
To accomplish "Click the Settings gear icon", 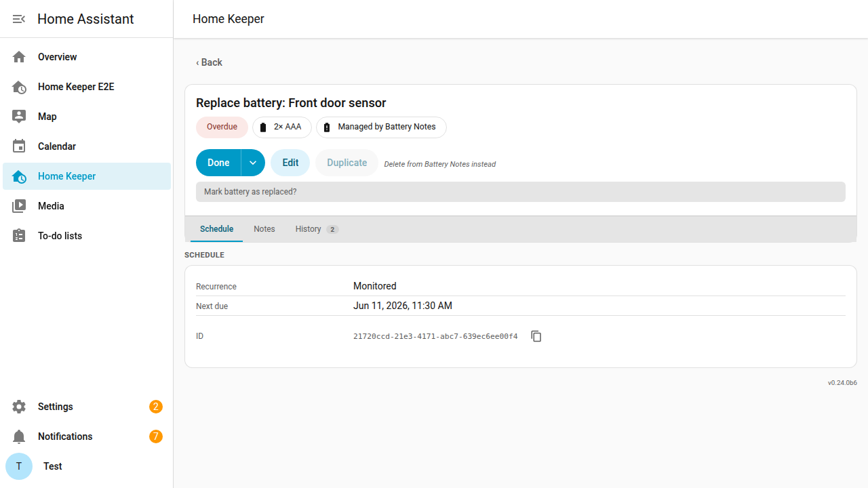I will 19,407.
